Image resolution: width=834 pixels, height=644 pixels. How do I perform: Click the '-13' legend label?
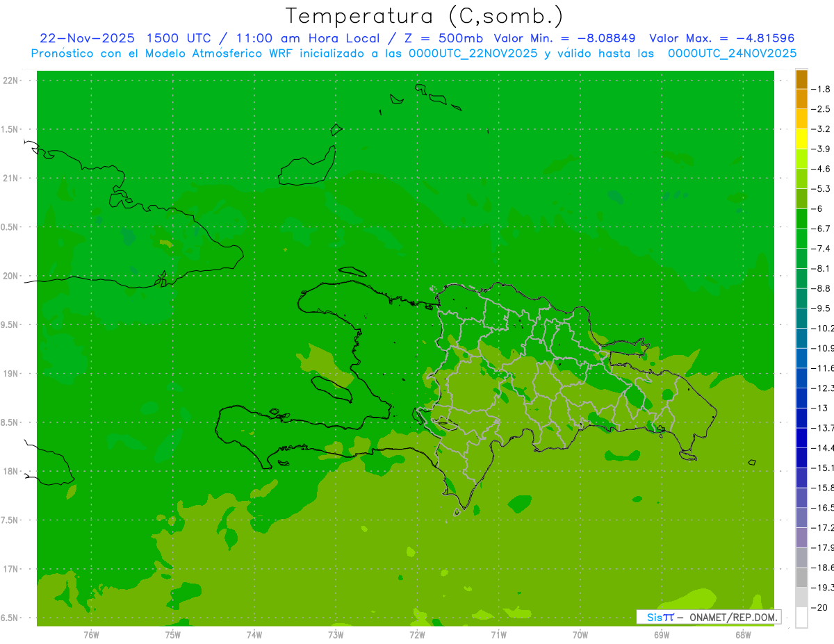[820, 408]
